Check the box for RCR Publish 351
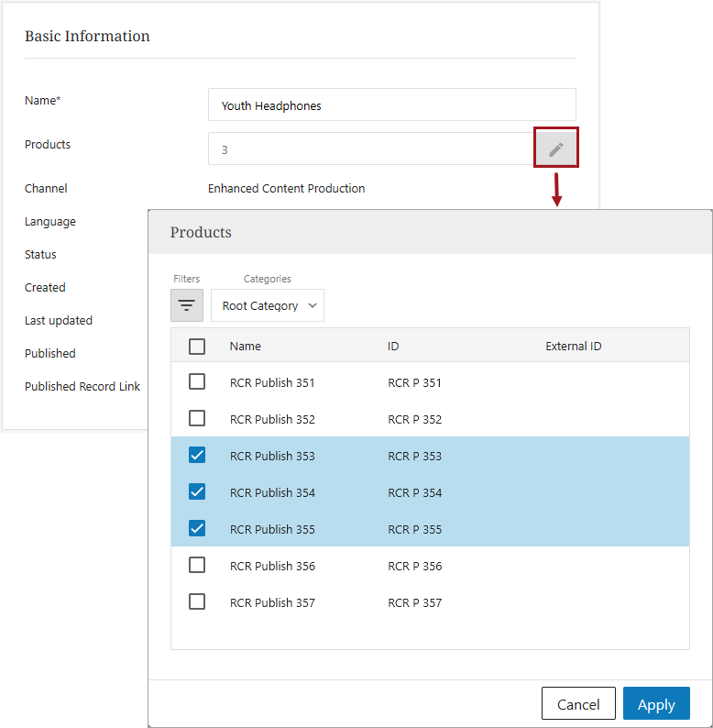Viewport: 713px width, 728px height. pyautogui.click(x=197, y=381)
